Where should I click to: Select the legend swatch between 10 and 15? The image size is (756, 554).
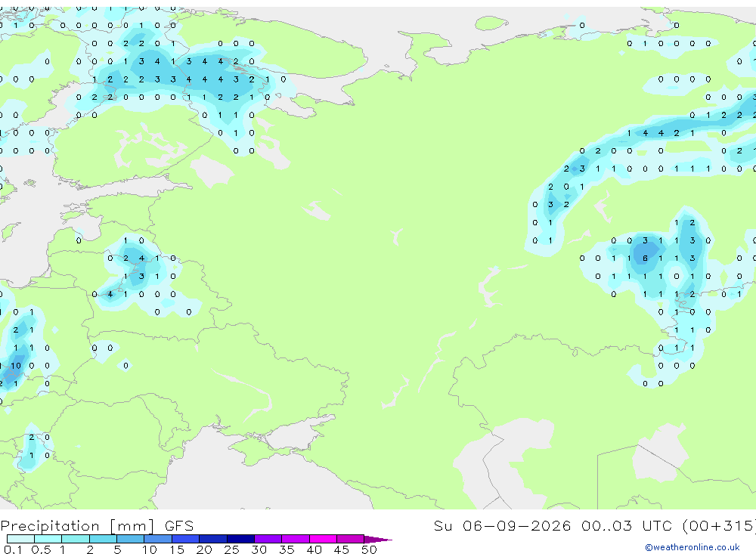(158, 539)
